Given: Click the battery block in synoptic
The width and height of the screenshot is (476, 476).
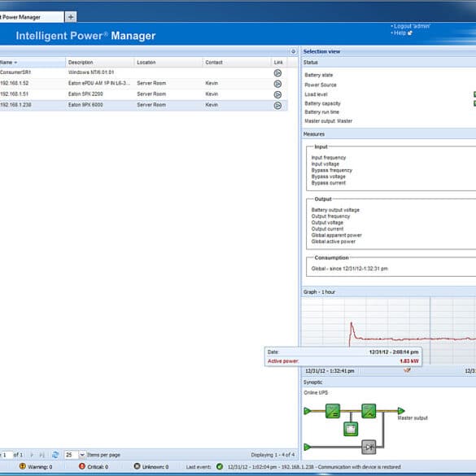Looking at the screenshot, I should pyautogui.click(x=351, y=429).
